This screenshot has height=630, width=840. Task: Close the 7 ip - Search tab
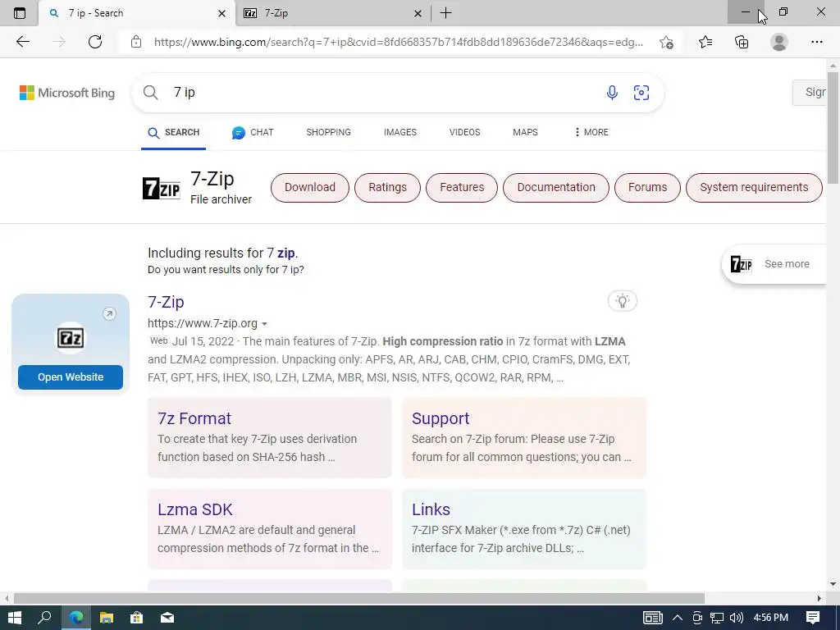(221, 13)
